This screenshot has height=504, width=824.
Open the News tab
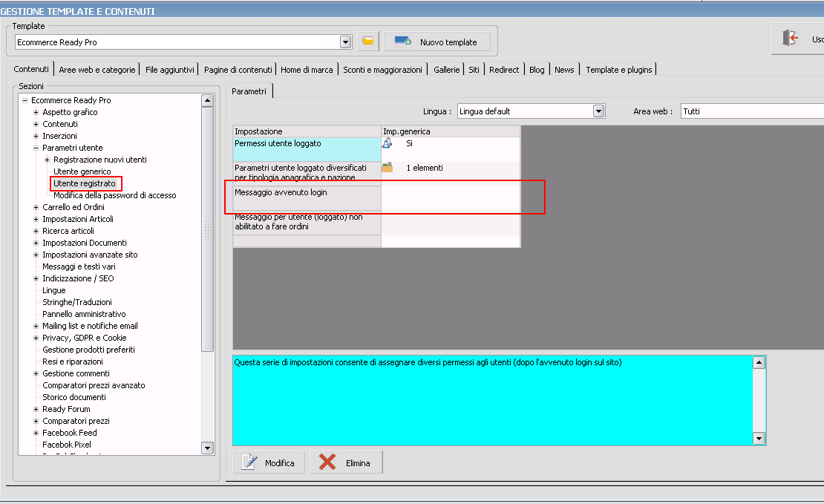(564, 69)
